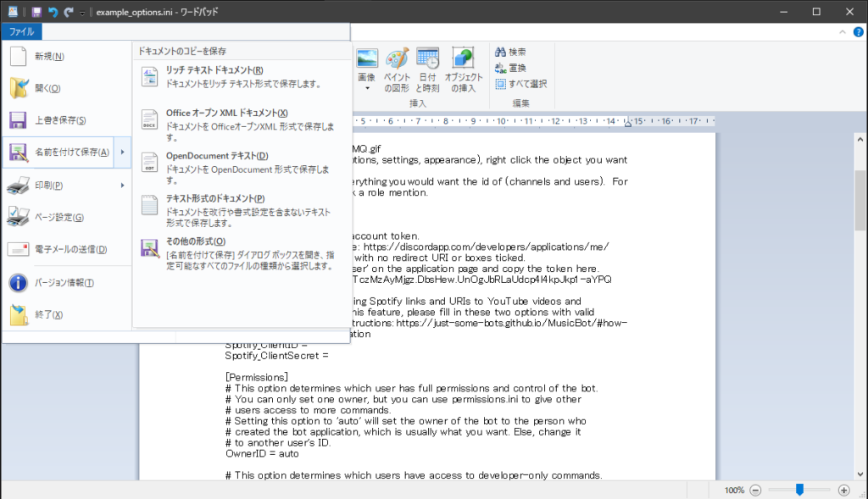
Task: Click the テキスト形式のドキュメント notepad icon
Action: 149,205
